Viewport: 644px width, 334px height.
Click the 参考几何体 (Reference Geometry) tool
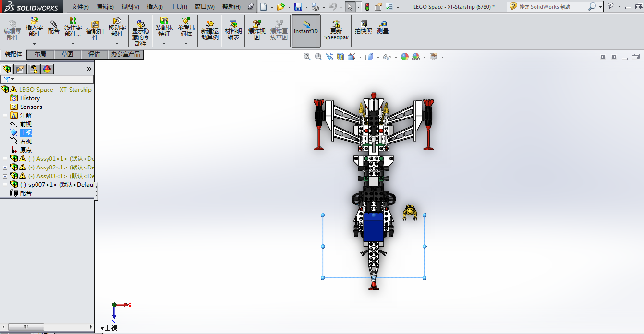click(x=186, y=27)
